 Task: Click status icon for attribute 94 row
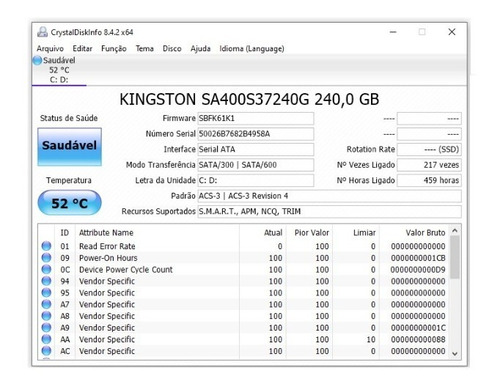46,281
